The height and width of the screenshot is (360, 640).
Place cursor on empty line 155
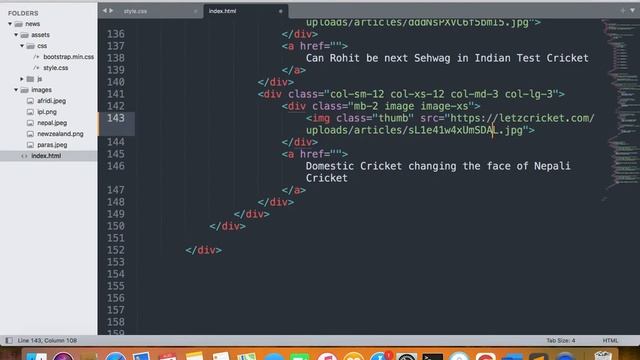coord(367,286)
